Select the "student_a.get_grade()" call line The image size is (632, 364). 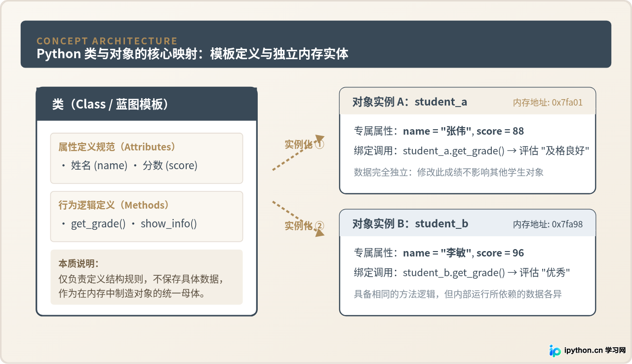[x=472, y=151]
